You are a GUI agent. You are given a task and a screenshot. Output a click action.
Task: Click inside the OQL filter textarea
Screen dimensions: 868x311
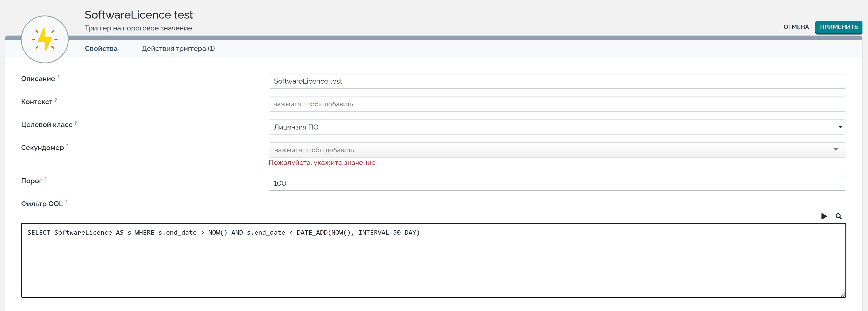tap(433, 260)
